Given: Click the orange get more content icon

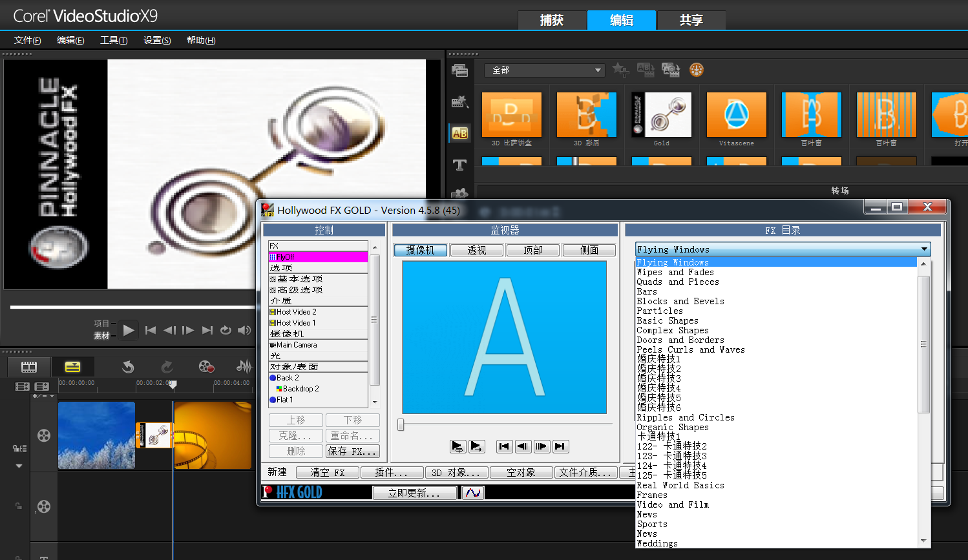Looking at the screenshot, I should coord(696,70).
